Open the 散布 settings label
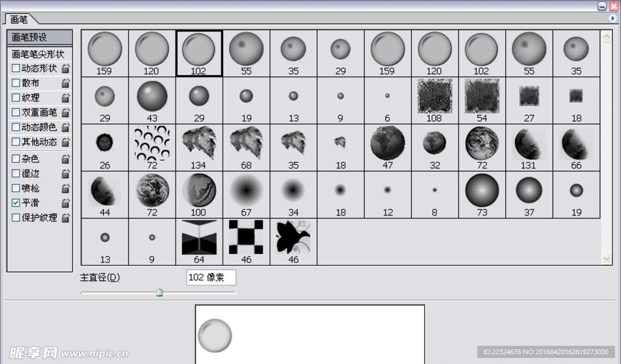The image size is (621, 364). pos(30,83)
